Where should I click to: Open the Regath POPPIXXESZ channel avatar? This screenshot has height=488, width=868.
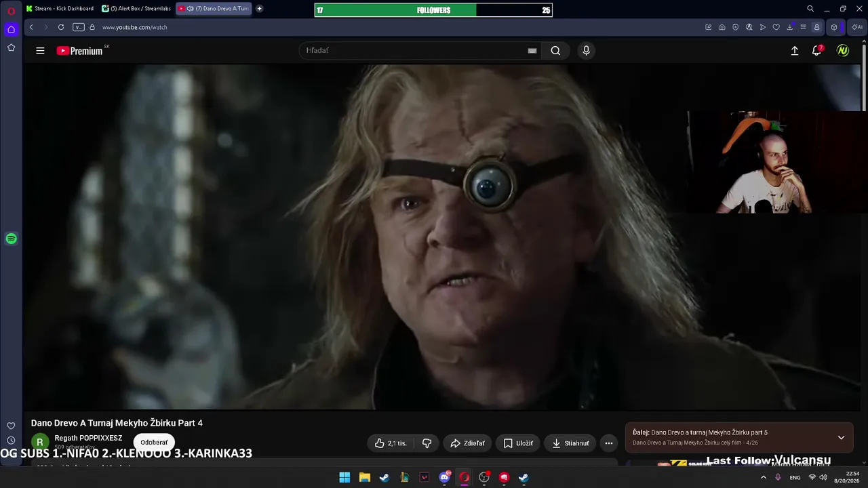pyautogui.click(x=40, y=443)
